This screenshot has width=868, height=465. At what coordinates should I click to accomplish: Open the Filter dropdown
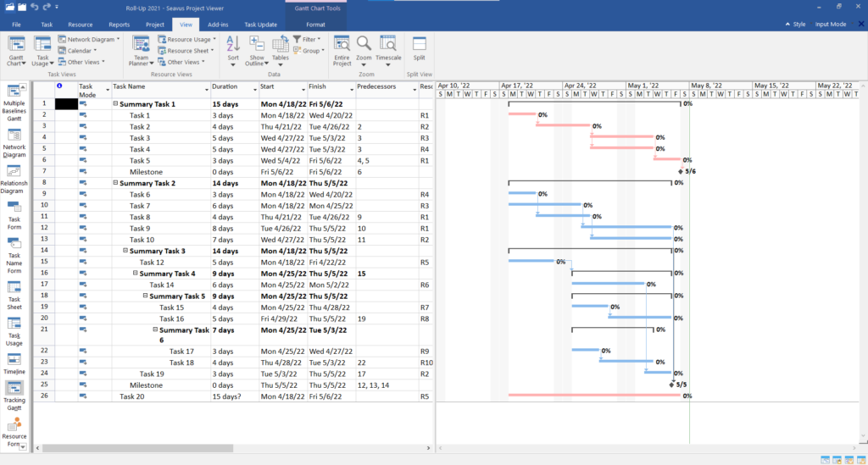(x=307, y=39)
